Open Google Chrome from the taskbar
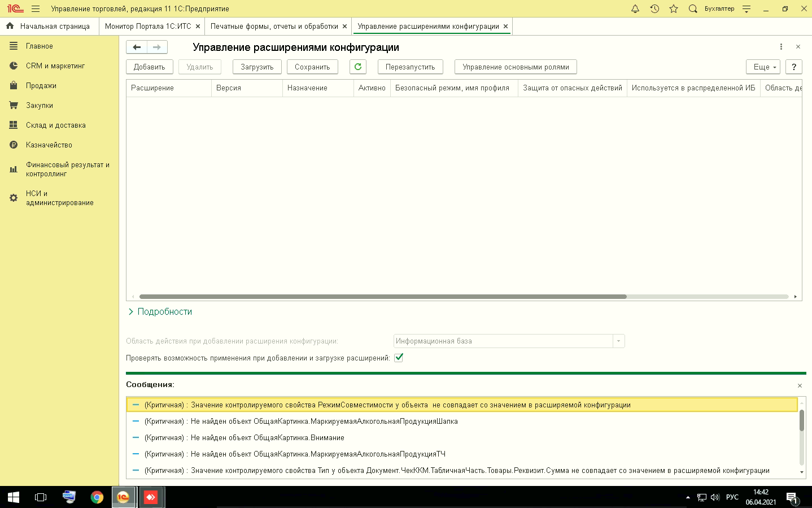Viewport: 812px width, 508px height. (x=97, y=497)
